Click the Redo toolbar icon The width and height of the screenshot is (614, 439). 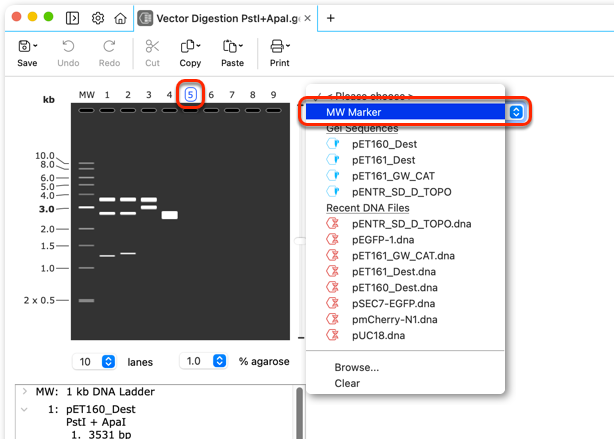click(109, 46)
